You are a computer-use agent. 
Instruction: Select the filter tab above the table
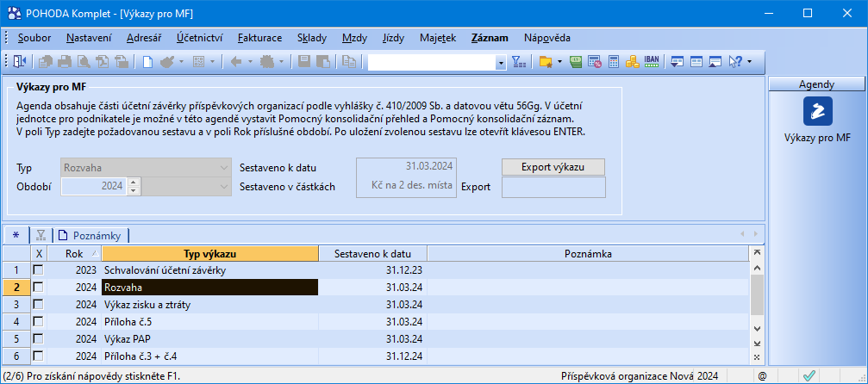coord(41,235)
